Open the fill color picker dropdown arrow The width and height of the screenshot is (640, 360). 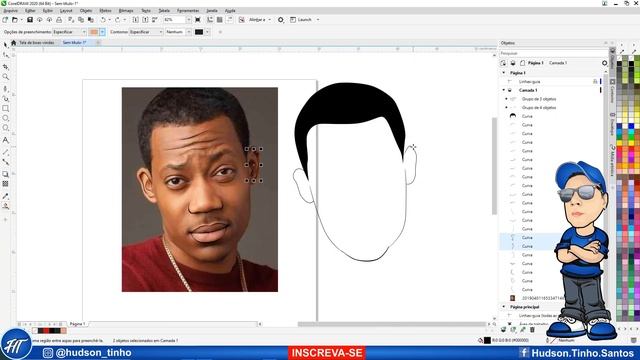pos(102,32)
